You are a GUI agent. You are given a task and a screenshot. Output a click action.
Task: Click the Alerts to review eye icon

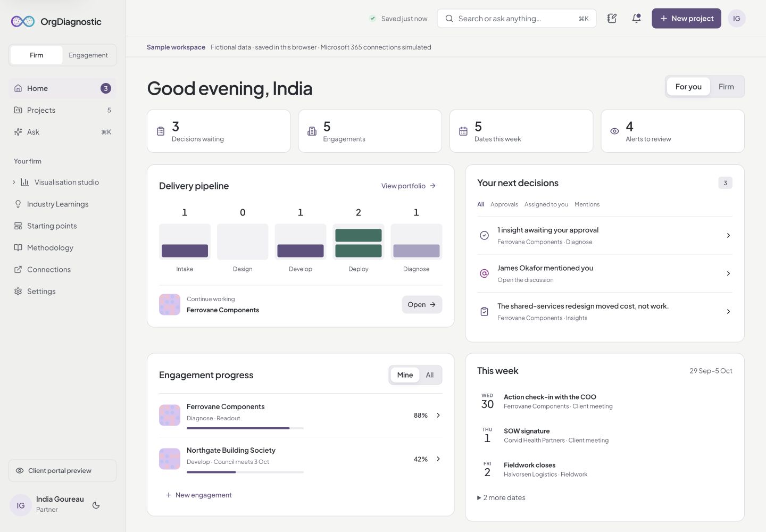tap(614, 131)
